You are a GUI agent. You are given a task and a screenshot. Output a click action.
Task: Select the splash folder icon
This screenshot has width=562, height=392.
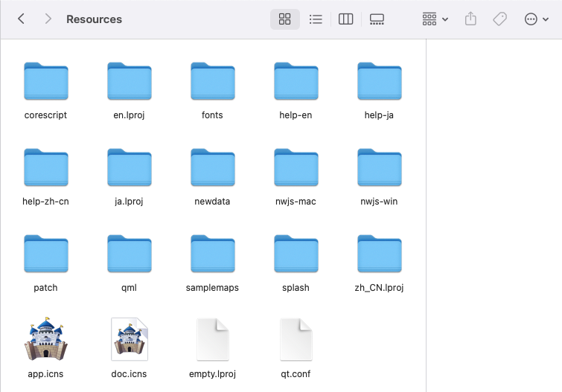296,254
